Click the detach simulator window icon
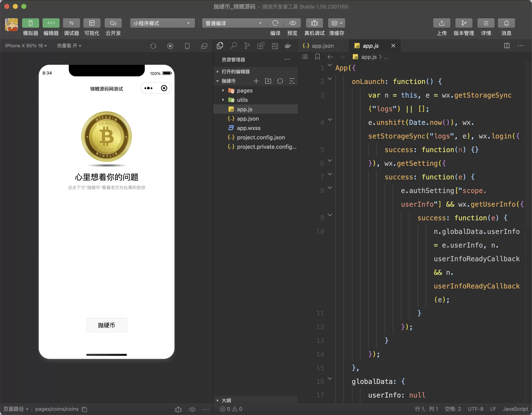Viewport: 532px width, 415px height. [204, 46]
